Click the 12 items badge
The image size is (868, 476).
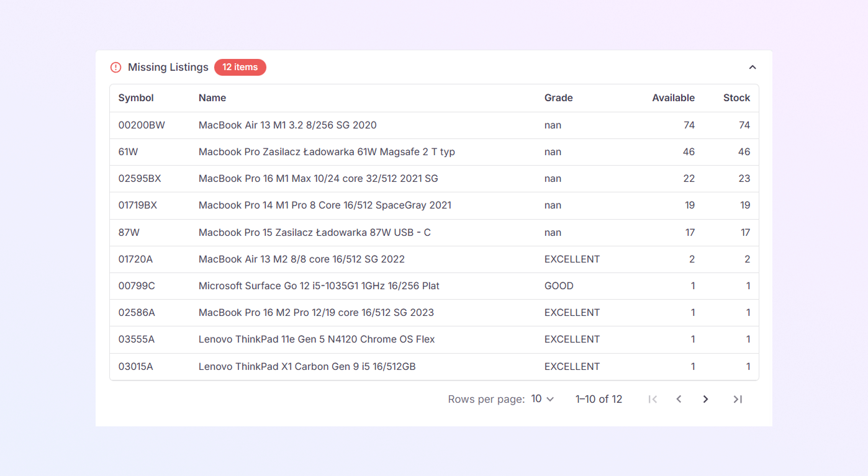240,67
